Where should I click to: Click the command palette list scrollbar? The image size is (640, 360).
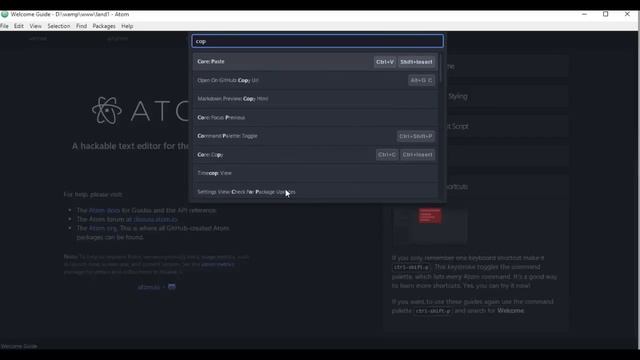click(x=440, y=67)
